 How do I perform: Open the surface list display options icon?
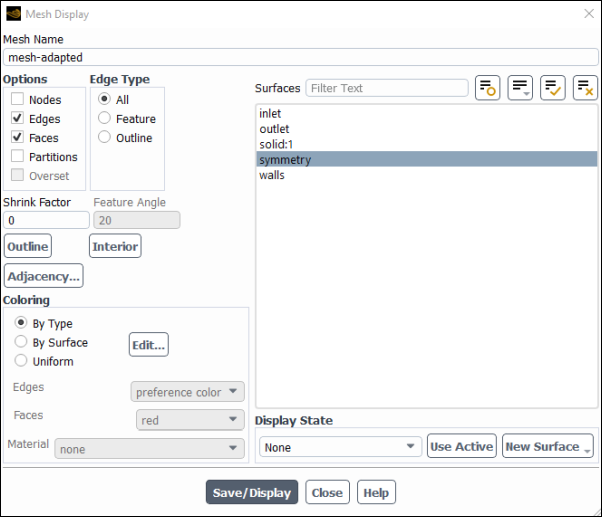(520, 88)
